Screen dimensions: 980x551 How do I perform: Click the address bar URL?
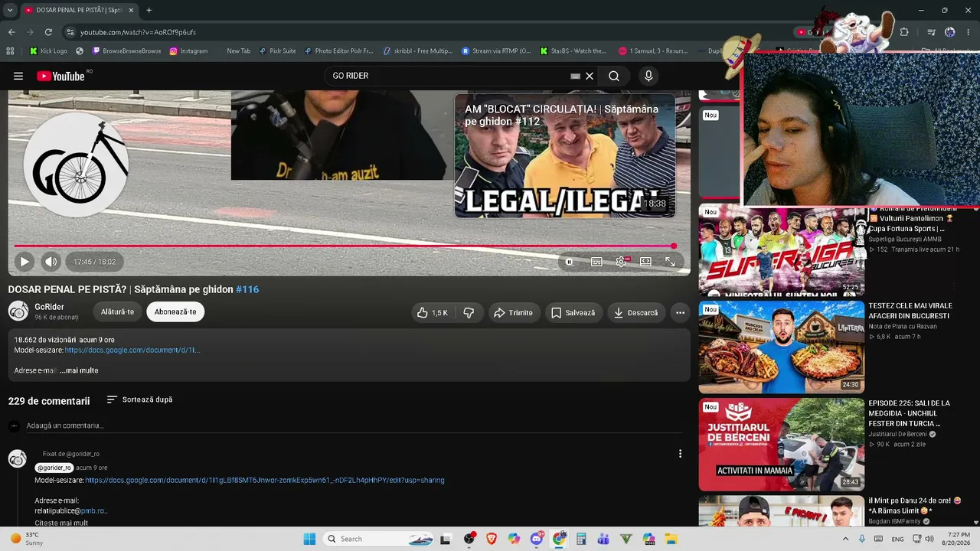tap(138, 32)
